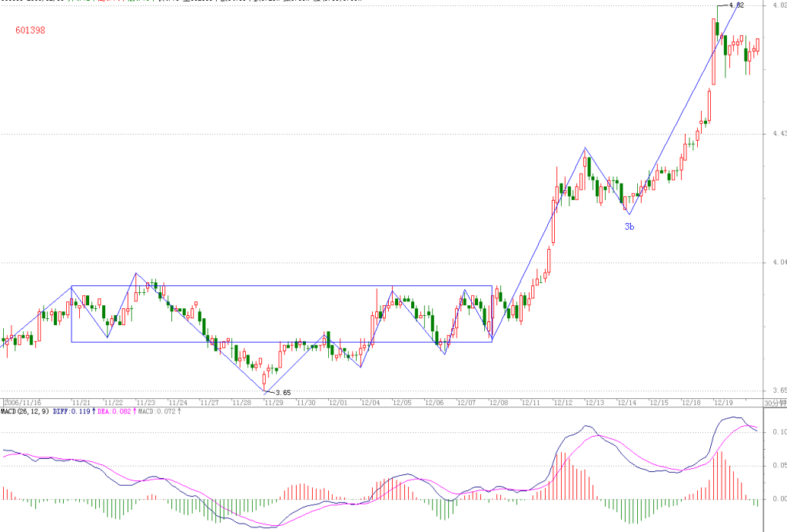Click the 11/23 date on the time axis
Image resolution: width=787 pixels, height=532 pixels.
[145, 403]
